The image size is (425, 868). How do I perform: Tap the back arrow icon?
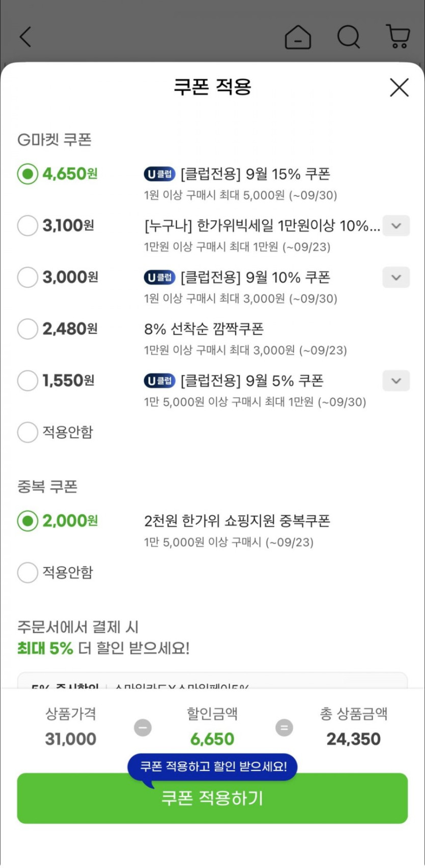pos(25,37)
